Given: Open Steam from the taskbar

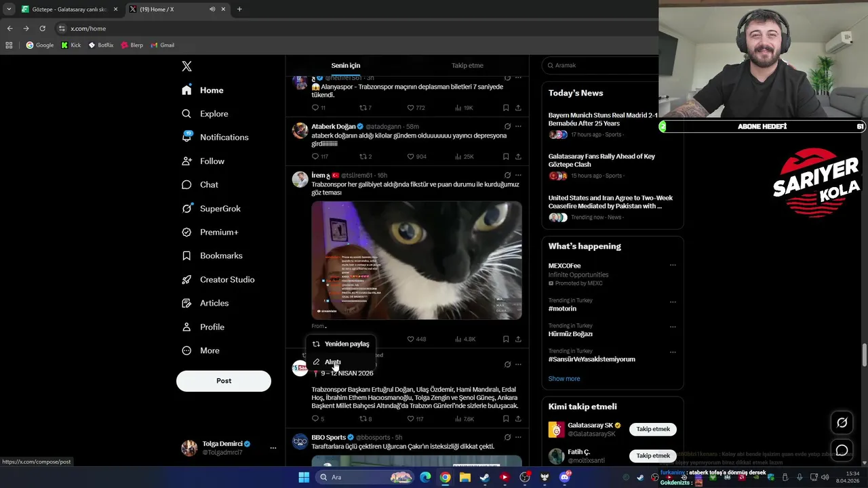Looking at the screenshot, I should (484, 477).
